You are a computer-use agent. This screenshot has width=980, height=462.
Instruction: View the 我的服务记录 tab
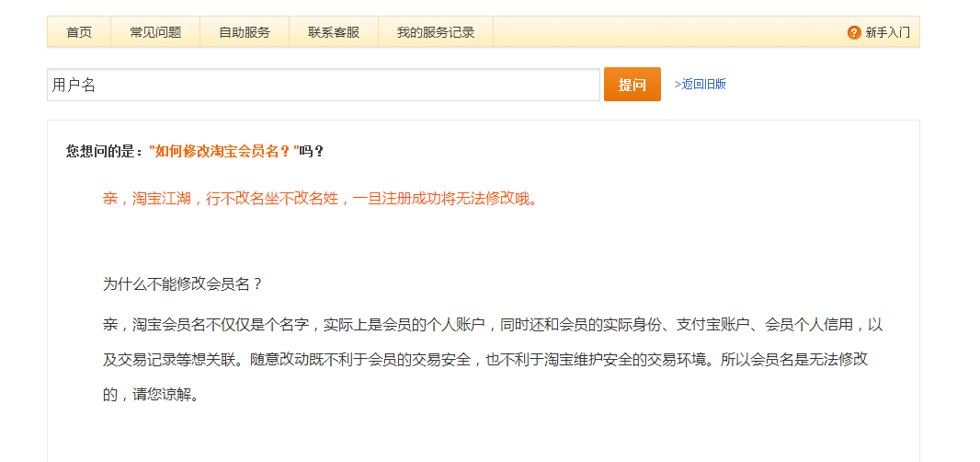[436, 32]
